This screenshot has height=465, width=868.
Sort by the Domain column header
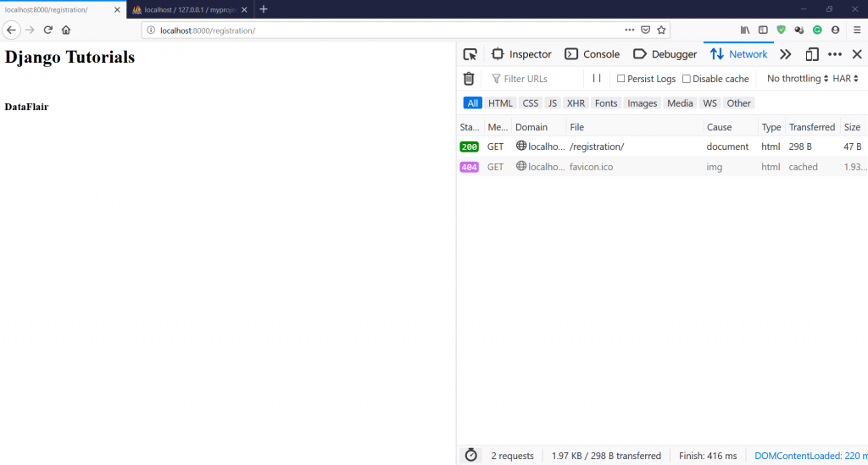point(538,127)
